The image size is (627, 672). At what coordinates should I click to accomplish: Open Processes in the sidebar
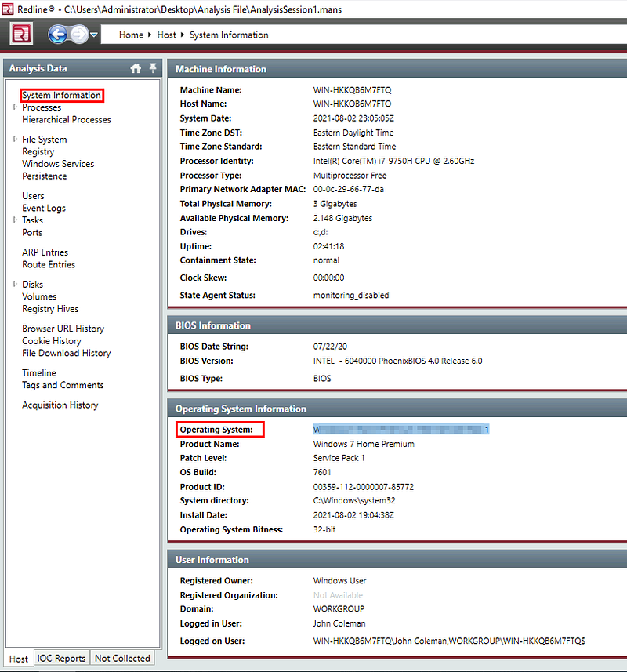[42, 107]
